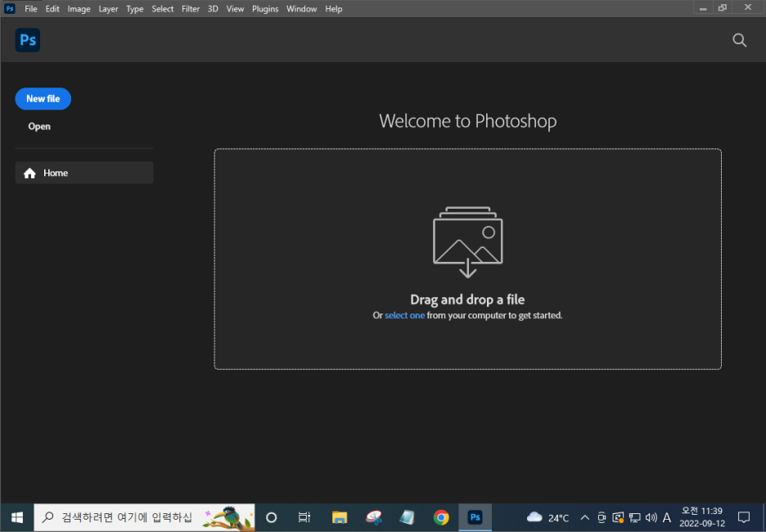Launch Google Chrome from the taskbar
This screenshot has height=532, width=766.
click(441, 517)
